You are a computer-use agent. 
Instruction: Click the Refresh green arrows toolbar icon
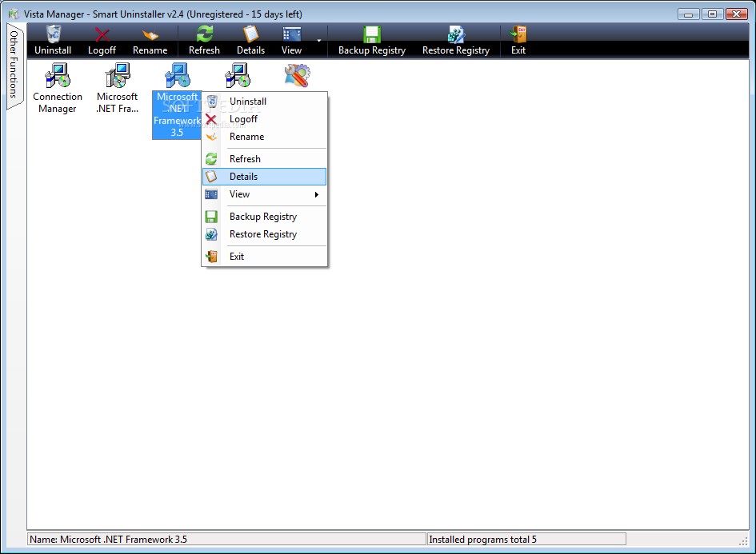[205, 34]
